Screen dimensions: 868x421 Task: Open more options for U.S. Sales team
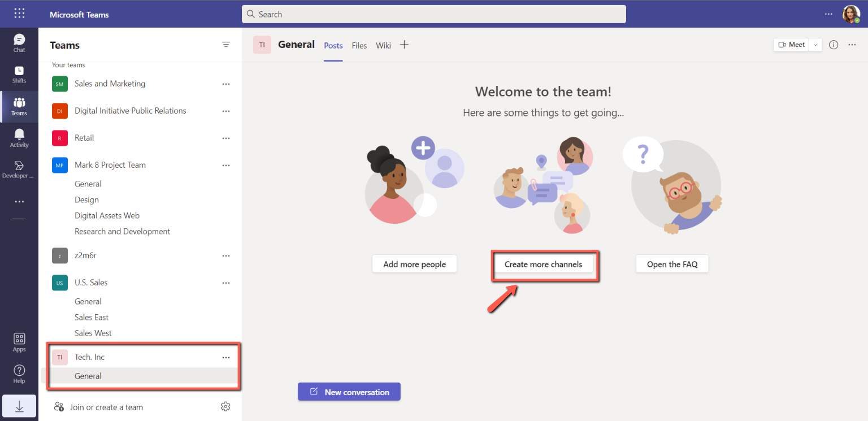click(x=226, y=283)
